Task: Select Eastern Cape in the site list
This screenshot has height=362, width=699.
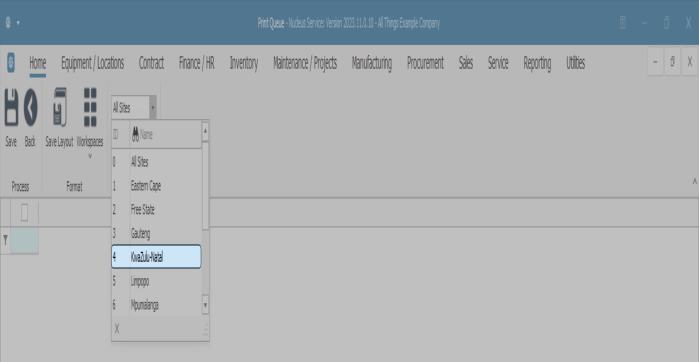Action: (x=156, y=186)
